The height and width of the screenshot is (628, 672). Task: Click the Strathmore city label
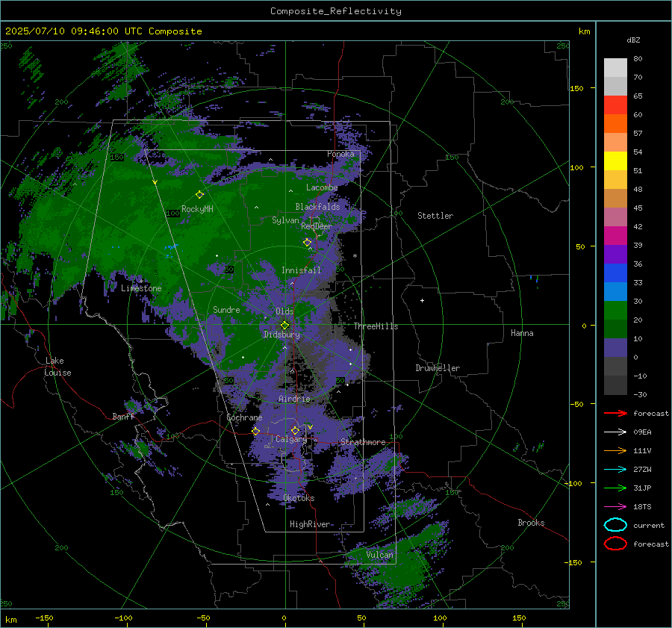click(363, 442)
